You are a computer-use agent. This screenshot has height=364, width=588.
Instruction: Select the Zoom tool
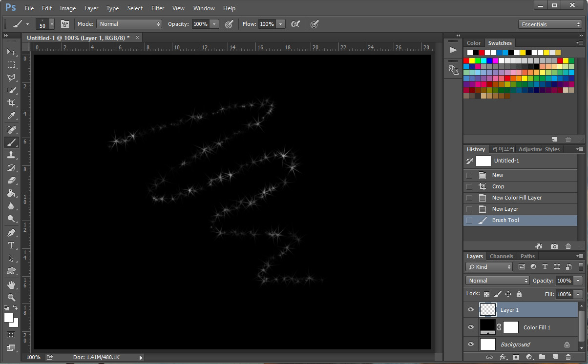11,297
